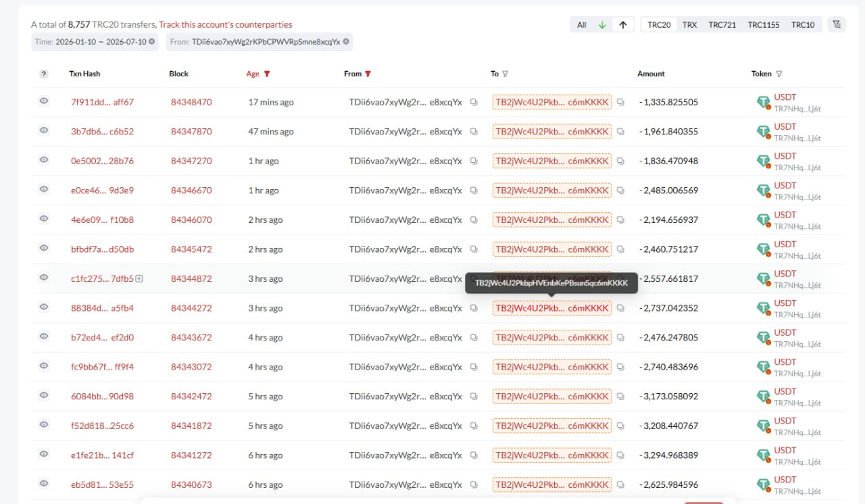
Task: Toggle eye icon for transaction 3b7db6...c6b52
Action: pyautogui.click(x=44, y=130)
